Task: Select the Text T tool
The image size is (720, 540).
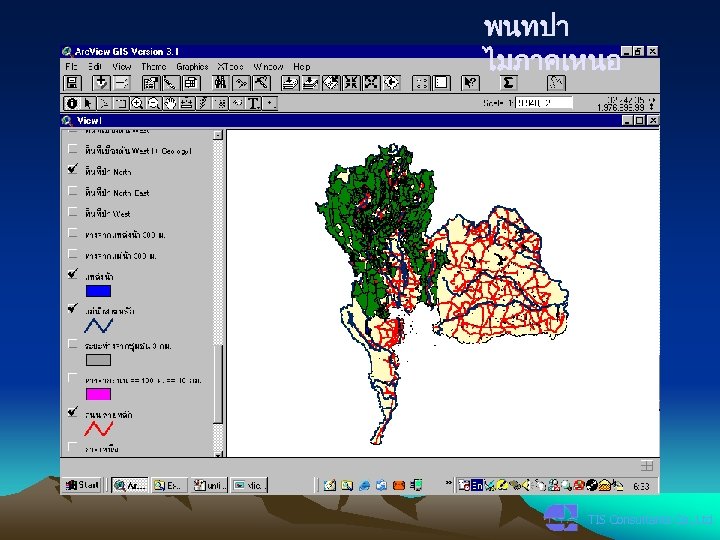Action: pyautogui.click(x=253, y=104)
